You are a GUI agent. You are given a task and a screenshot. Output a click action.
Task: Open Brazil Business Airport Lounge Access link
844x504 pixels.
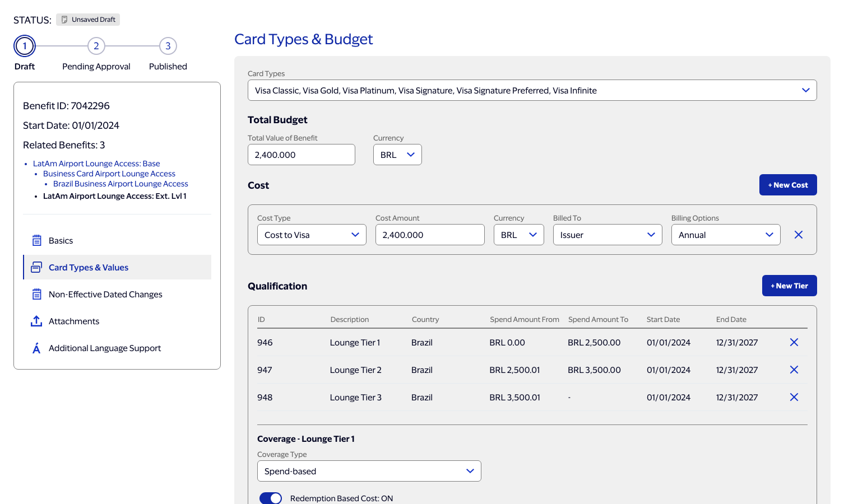pos(120,184)
